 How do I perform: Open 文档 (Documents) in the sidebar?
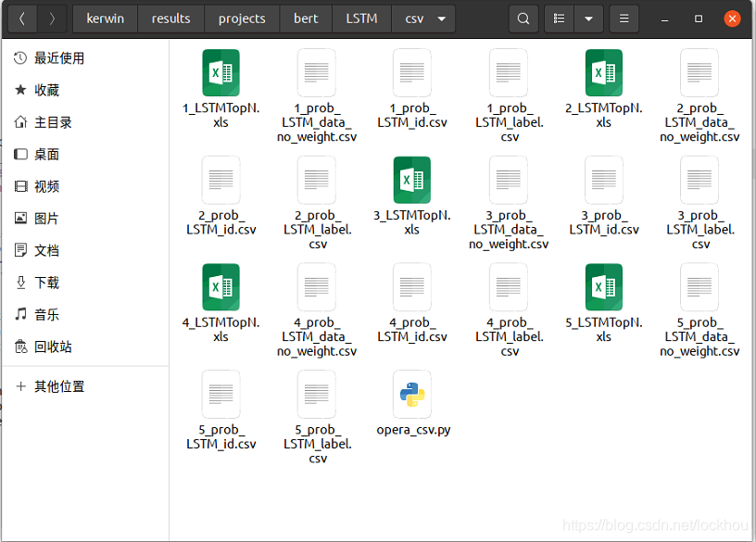click(x=85, y=250)
